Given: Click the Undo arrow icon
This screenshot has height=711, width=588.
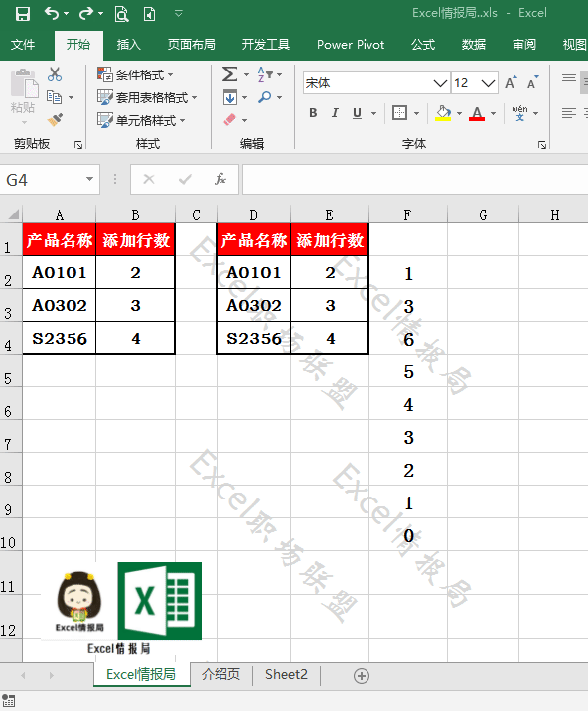Looking at the screenshot, I should coord(52,14).
